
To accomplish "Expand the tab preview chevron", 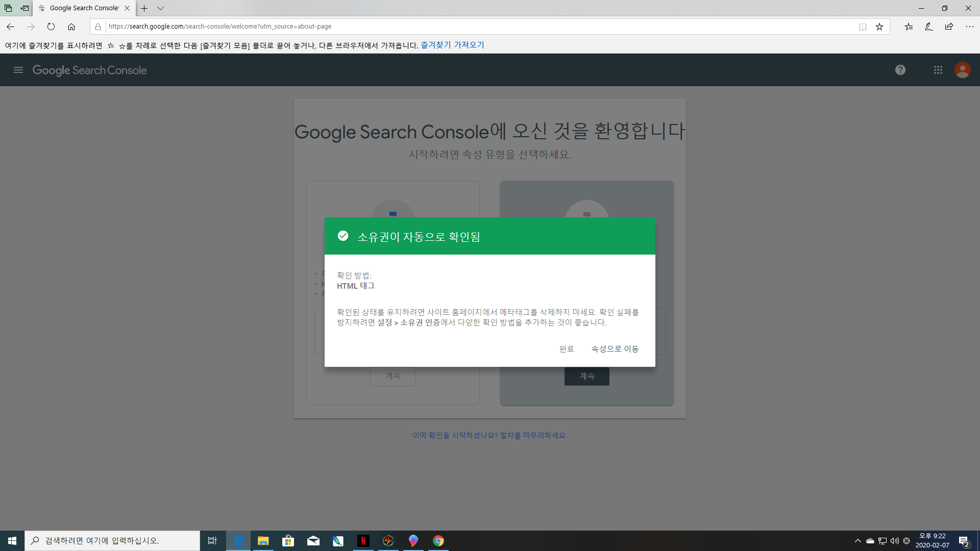I will tap(160, 8).
